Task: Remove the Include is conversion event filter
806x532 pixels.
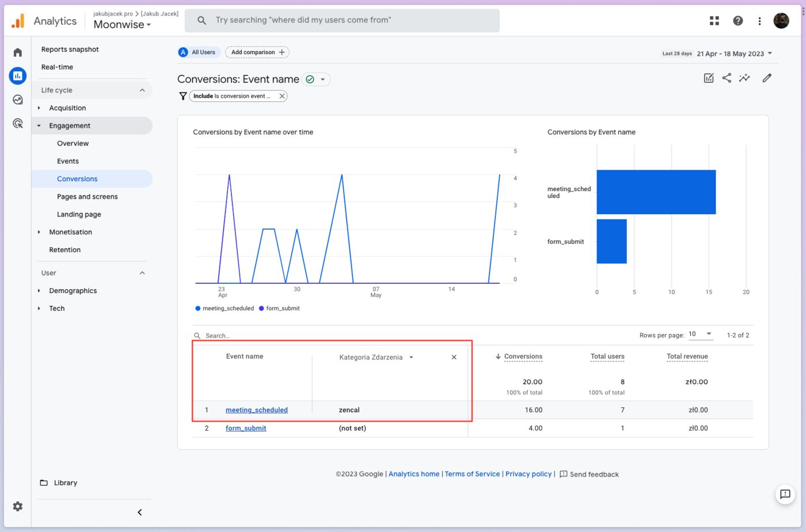Action: click(x=282, y=96)
